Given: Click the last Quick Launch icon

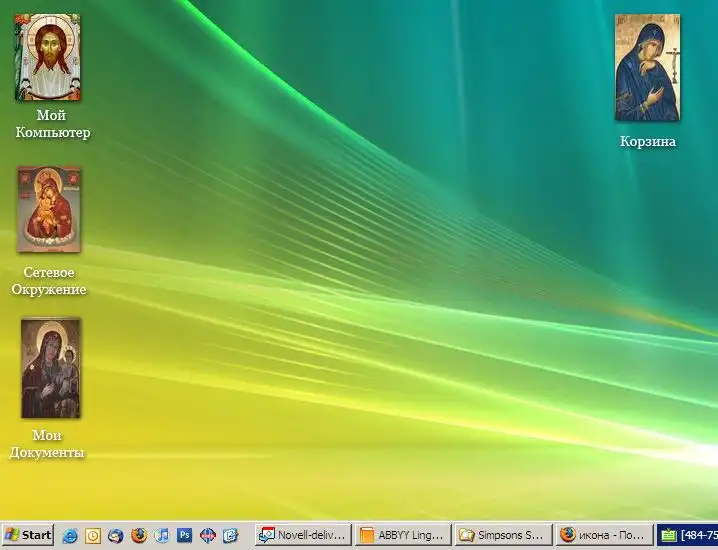Looking at the screenshot, I should 231,536.
